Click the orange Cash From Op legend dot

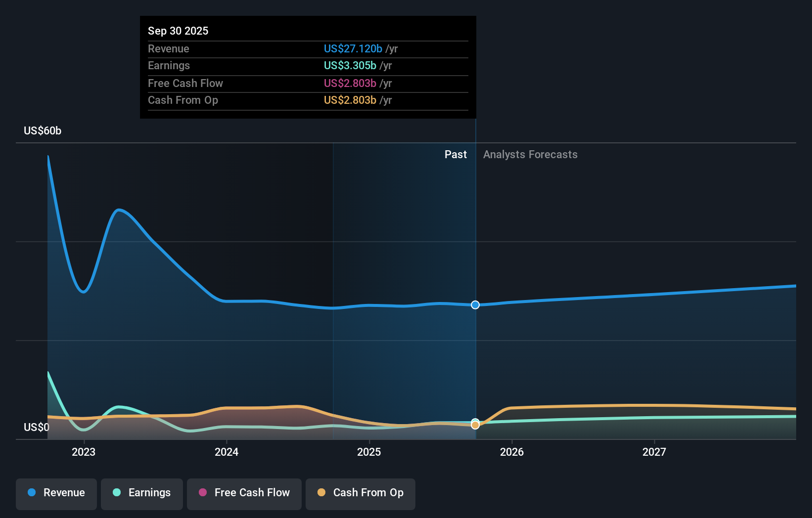pyautogui.click(x=322, y=493)
